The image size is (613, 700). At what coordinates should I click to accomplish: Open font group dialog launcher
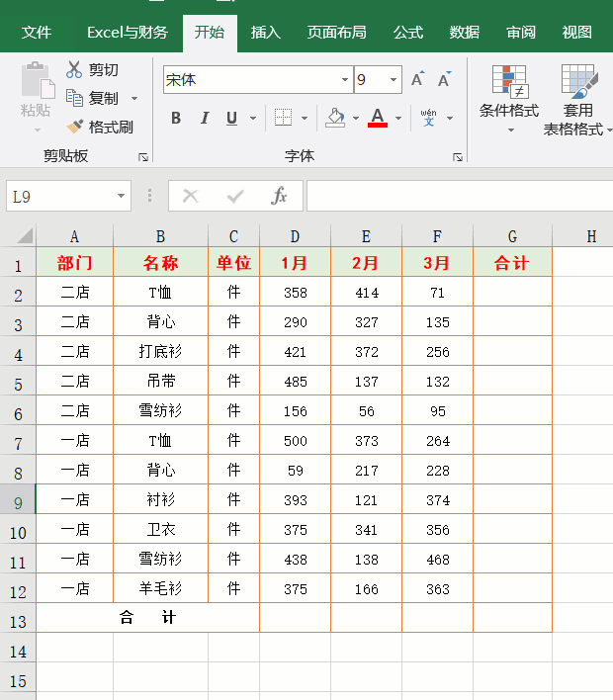coord(458,157)
